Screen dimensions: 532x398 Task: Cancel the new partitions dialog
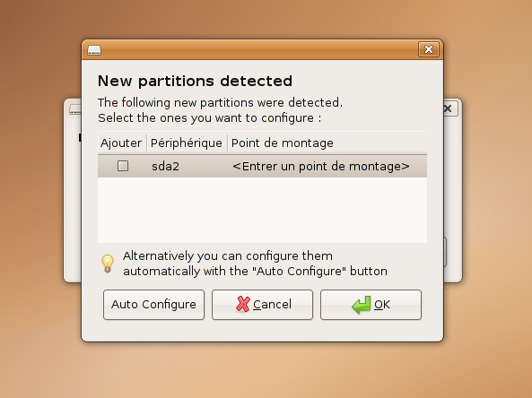click(262, 305)
